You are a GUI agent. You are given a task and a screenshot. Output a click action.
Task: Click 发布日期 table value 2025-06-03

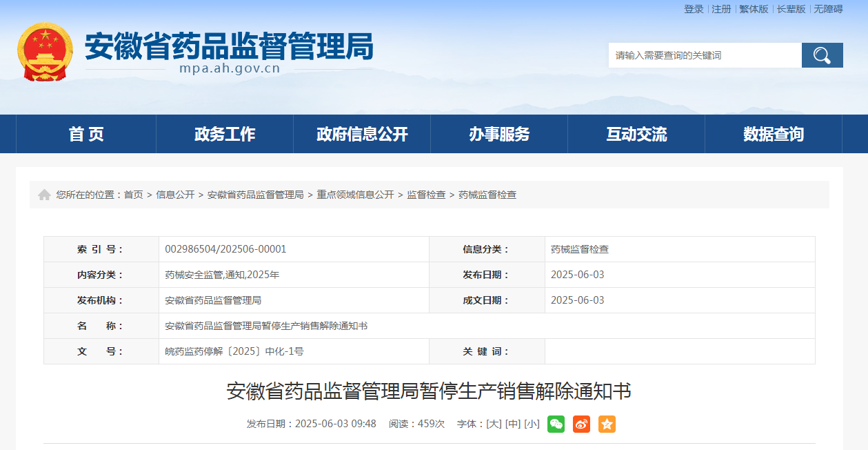[578, 275]
